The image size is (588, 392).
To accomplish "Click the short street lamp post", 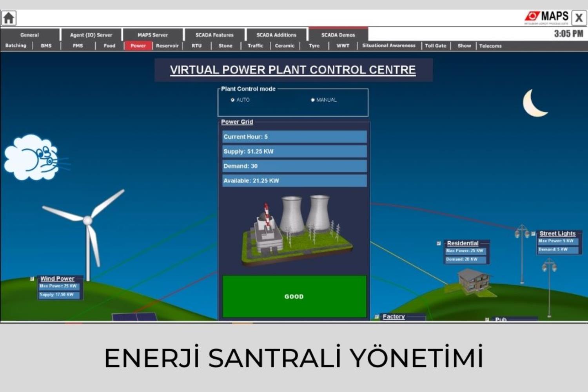I will [x=549, y=288].
